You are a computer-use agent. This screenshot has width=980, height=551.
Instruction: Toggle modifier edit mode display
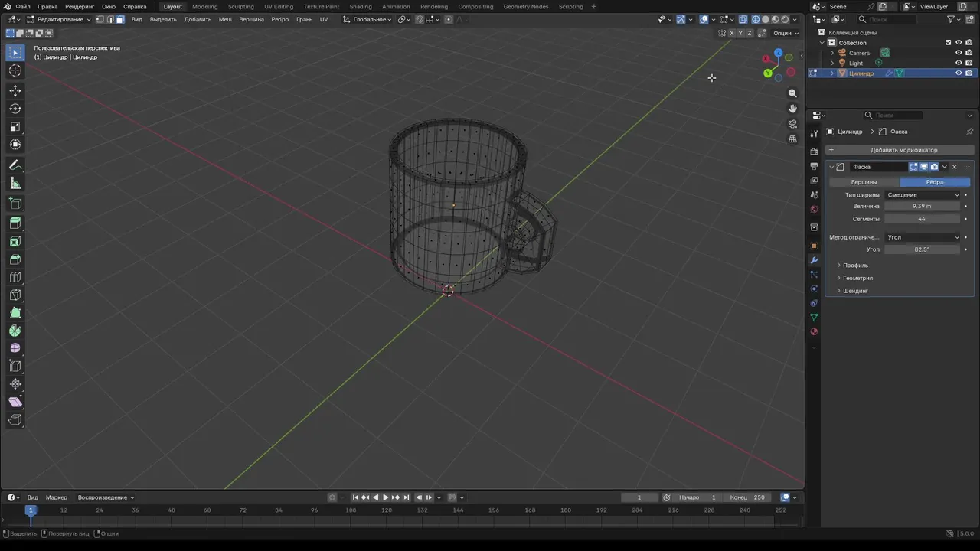(x=913, y=167)
